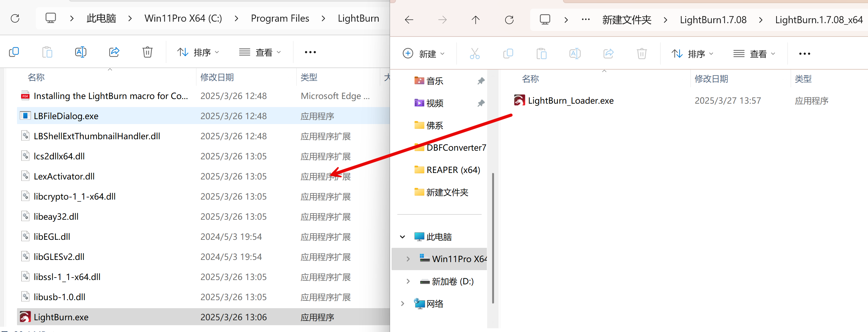Viewport: 868px width, 332px height.
Task: Select LexActivator.dll in file list
Action: 64,176
